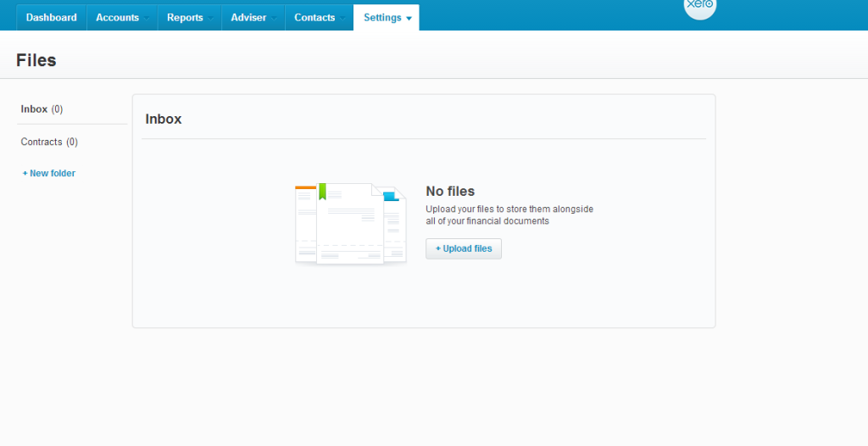
Task: Open the Reports menu label
Action: 185,18
